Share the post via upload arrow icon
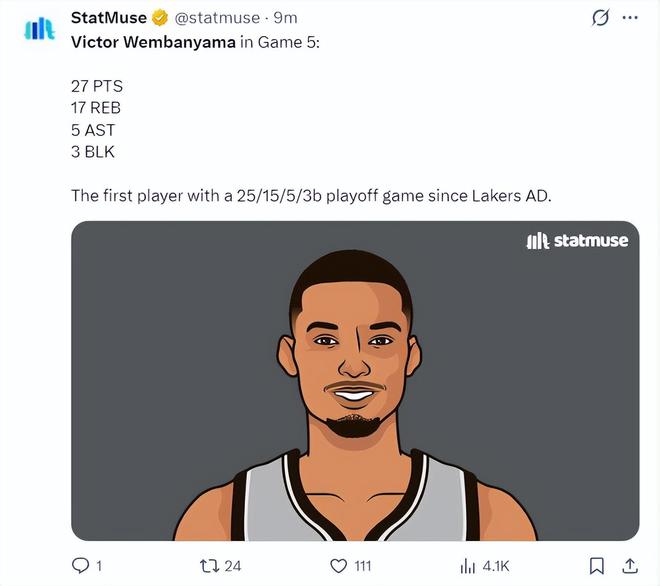The width and height of the screenshot is (660, 586). pyautogui.click(x=630, y=565)
